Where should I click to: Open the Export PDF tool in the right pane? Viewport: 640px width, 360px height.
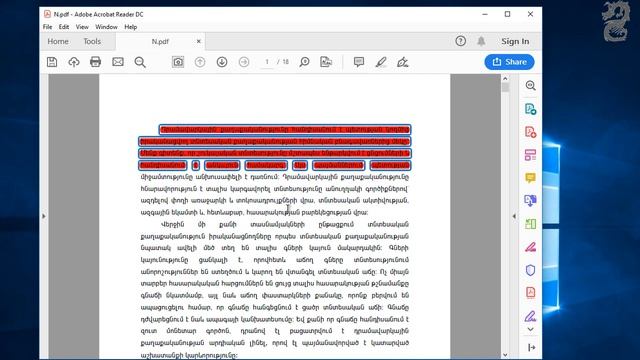531,109
